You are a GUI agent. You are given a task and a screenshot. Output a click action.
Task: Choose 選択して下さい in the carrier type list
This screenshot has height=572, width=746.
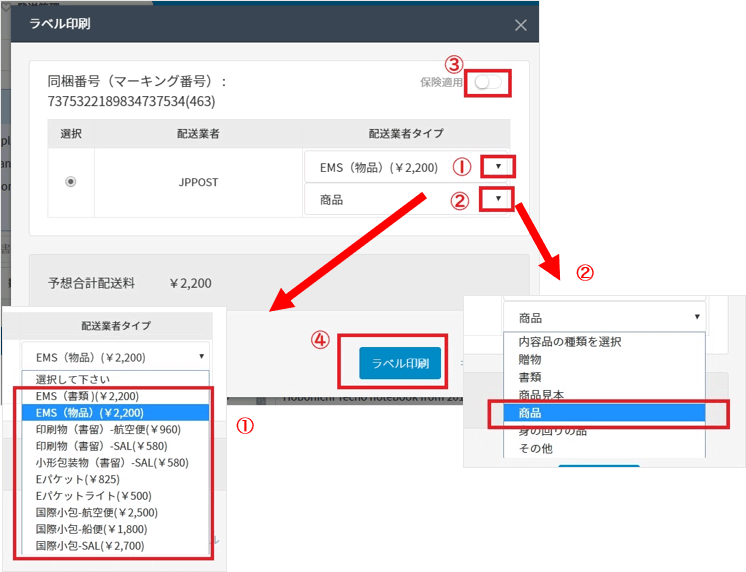click(115, 379)
